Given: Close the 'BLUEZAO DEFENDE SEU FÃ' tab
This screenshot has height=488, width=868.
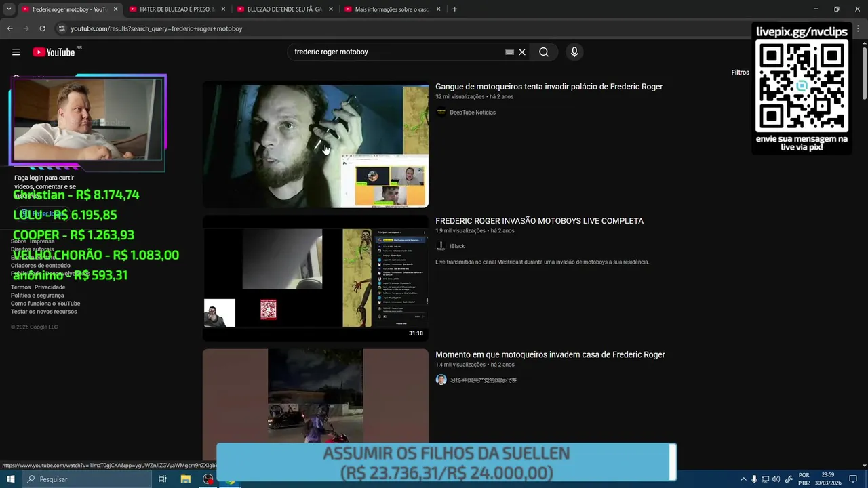Looking at the screenshot, I should coord(331,9).
